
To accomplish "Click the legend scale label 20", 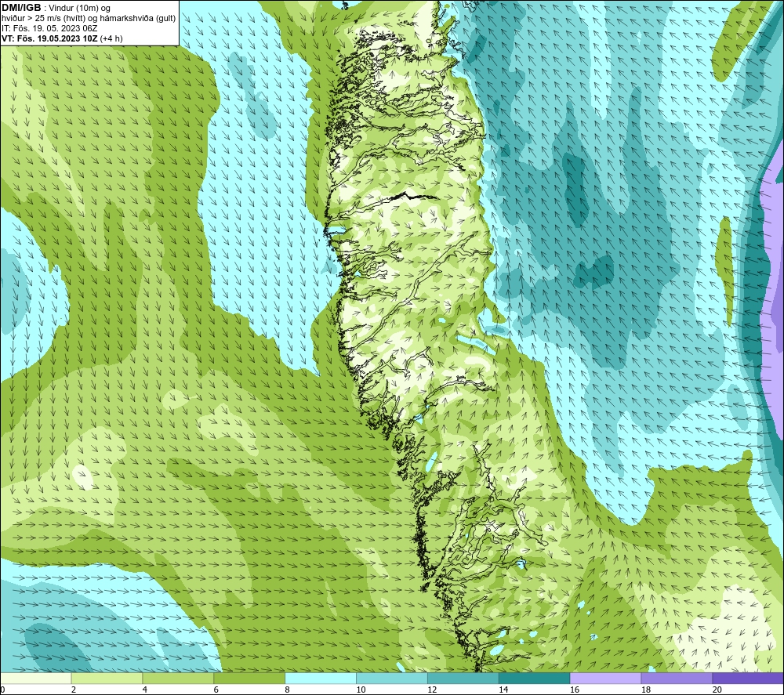I will pyautogui.click(x=717, y=690).
